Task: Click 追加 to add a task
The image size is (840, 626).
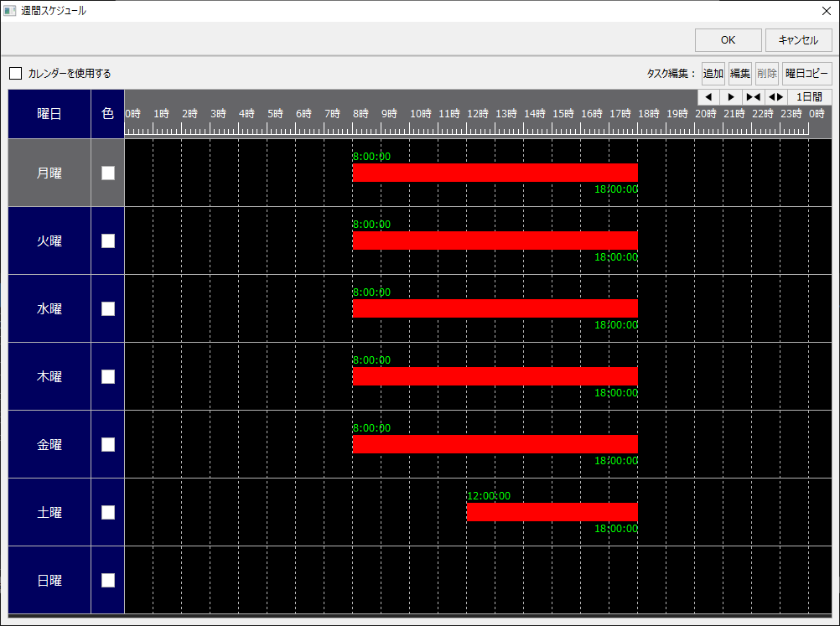Action: (x=713, y=74)
